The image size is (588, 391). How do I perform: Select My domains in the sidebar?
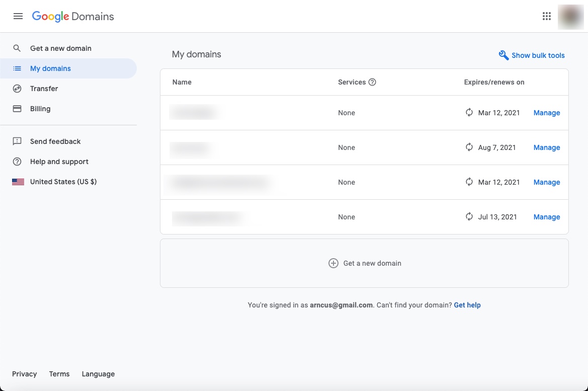[x=50, y=68]
